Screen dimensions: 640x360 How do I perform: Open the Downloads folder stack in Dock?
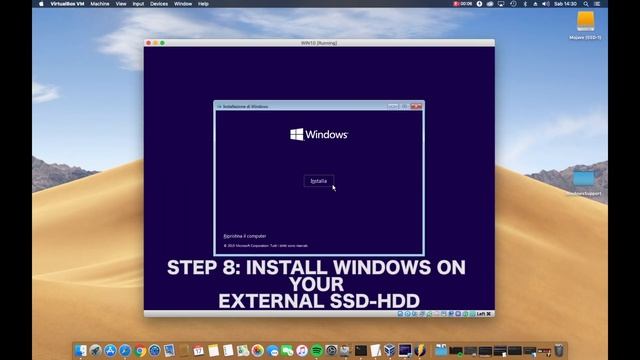point(441,351)
